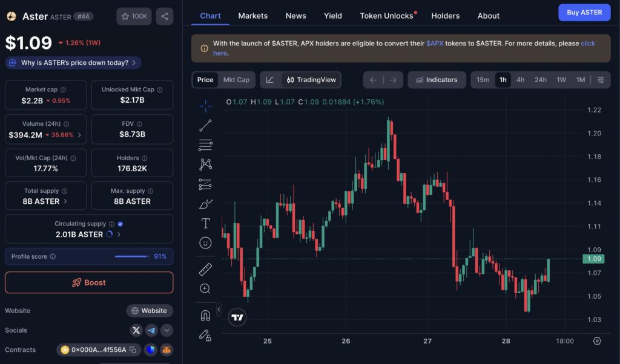Select the pattern drawing tool

point(205,164)
